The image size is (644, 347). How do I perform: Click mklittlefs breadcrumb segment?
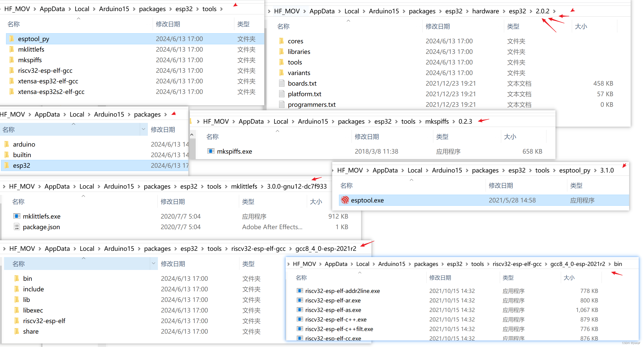click(244, 187)
